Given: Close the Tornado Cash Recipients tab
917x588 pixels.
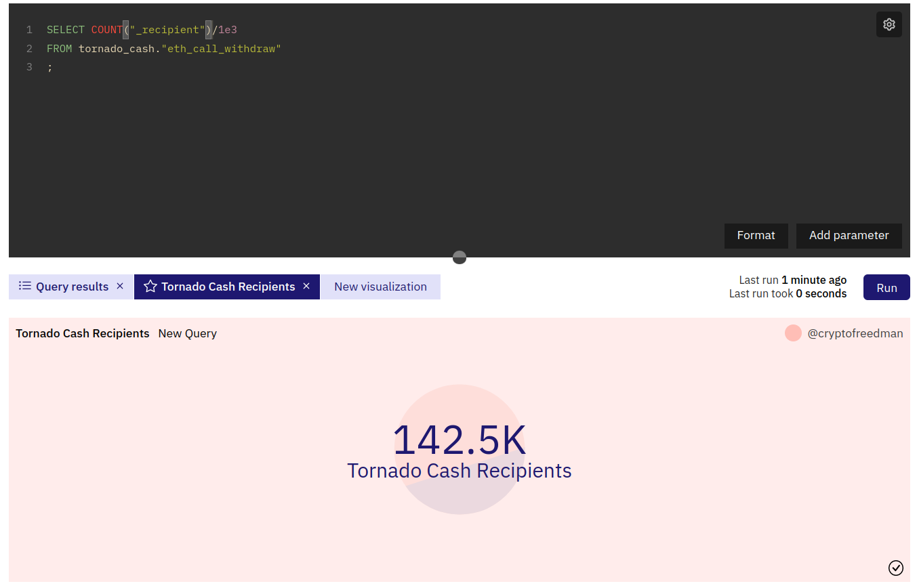Looking at the screenshot, I should tap(306, 286).
